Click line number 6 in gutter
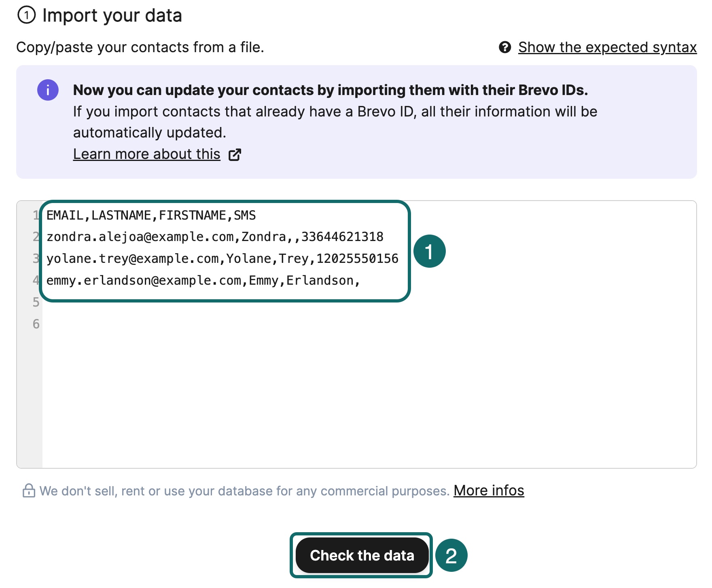Screen dimensions: 712x588 (x=36, y=324)
